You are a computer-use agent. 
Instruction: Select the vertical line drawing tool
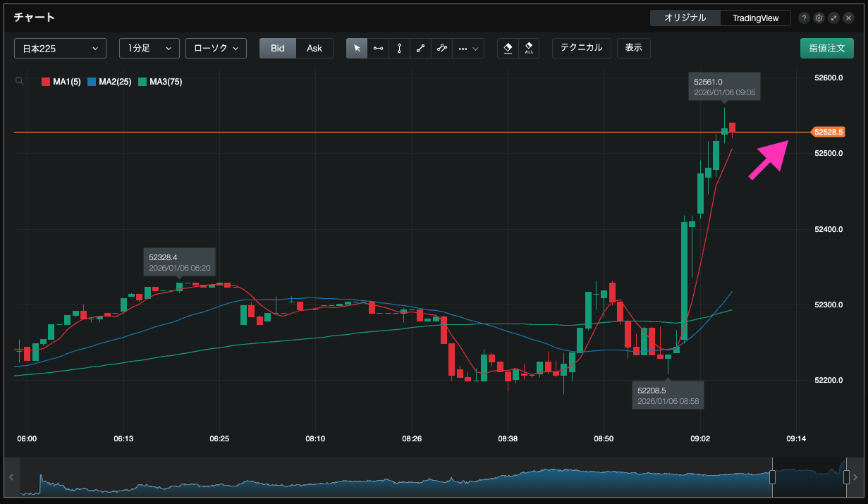coord(399,48)
